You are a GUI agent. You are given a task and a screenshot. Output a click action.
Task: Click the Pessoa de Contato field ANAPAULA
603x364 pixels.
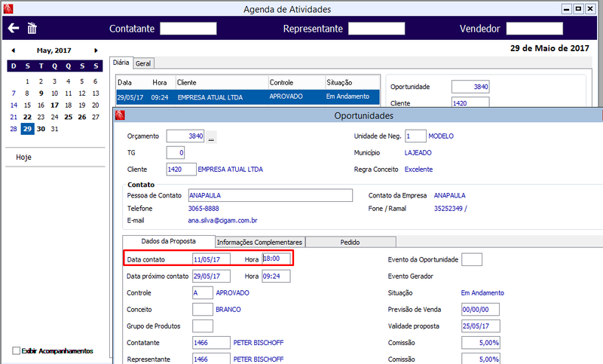point(271,195)
